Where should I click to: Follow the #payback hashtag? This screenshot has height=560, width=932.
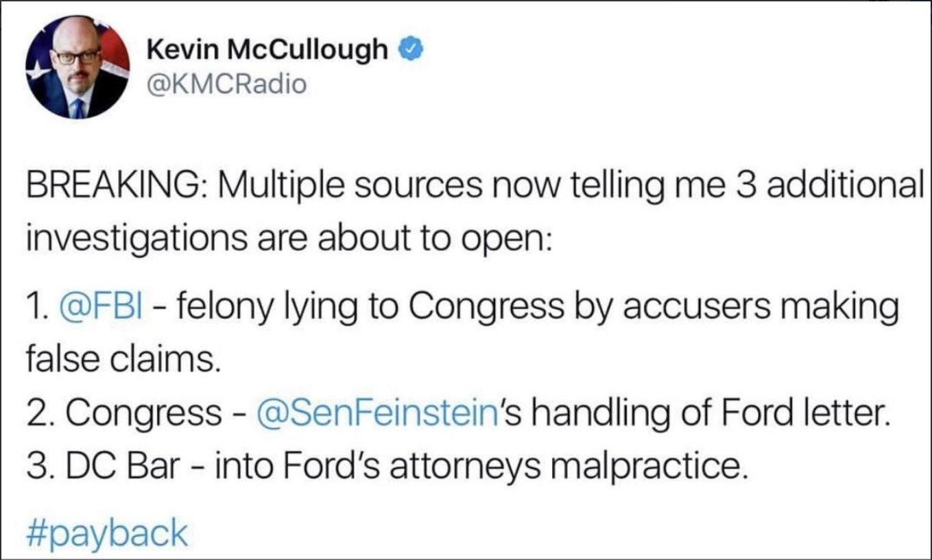(106, 534)
